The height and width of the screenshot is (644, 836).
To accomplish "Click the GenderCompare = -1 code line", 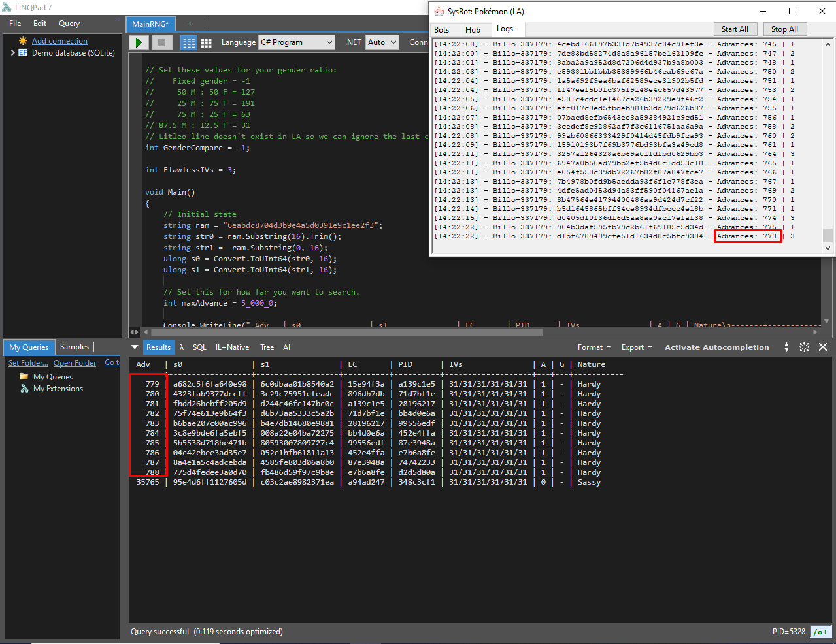I will tap(197, 148).
